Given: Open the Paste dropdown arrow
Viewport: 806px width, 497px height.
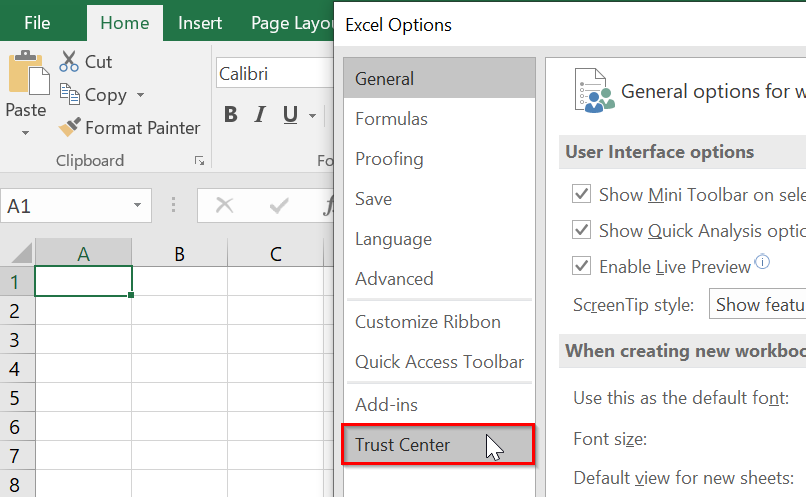Looking at the screenshot, I should click(25, 133).
